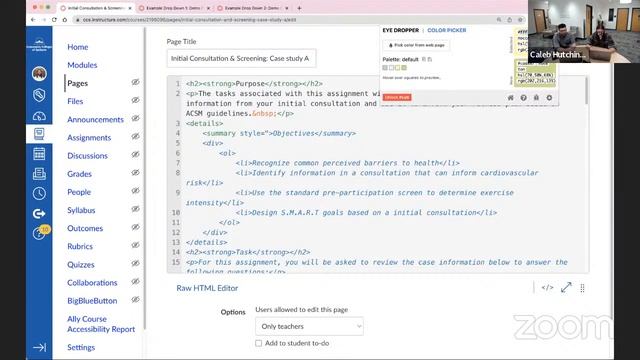Toggle the hidden-eye icon next to People
The width and height of the screenshot is (640, 360).
tap(136, 191)
